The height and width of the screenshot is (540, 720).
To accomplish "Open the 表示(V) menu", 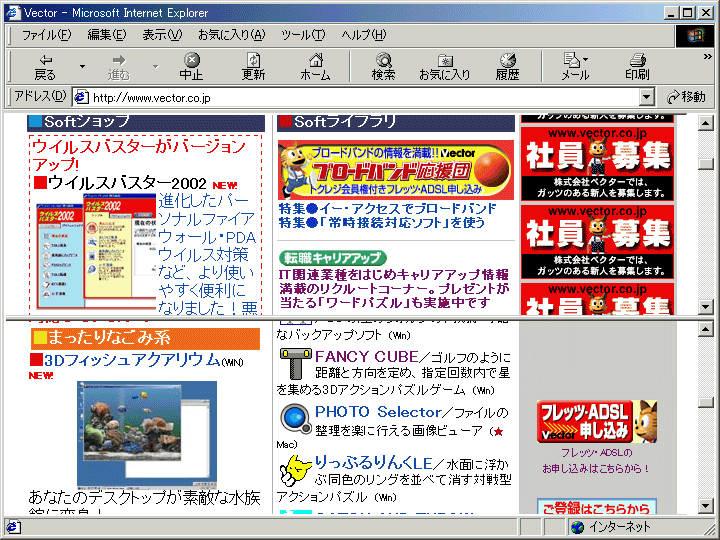I will pyautogui.click(x=162, y=35).
